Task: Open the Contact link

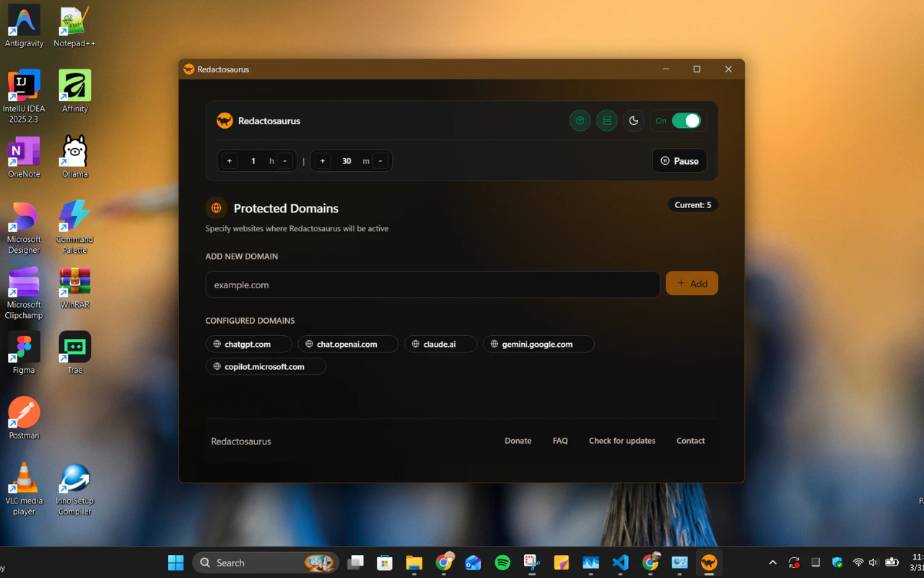Action: click(690, 441)
